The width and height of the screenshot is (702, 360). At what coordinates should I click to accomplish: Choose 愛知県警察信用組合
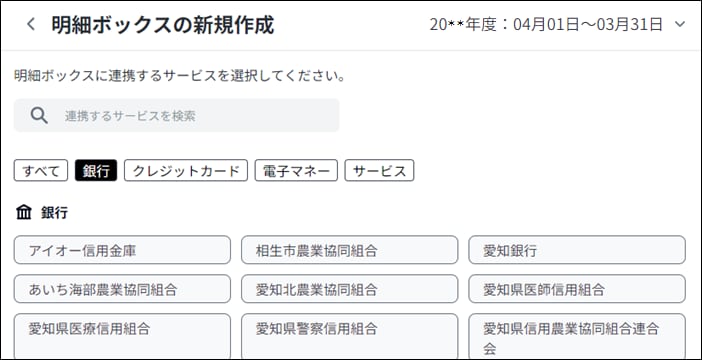(x=350, y=336)
